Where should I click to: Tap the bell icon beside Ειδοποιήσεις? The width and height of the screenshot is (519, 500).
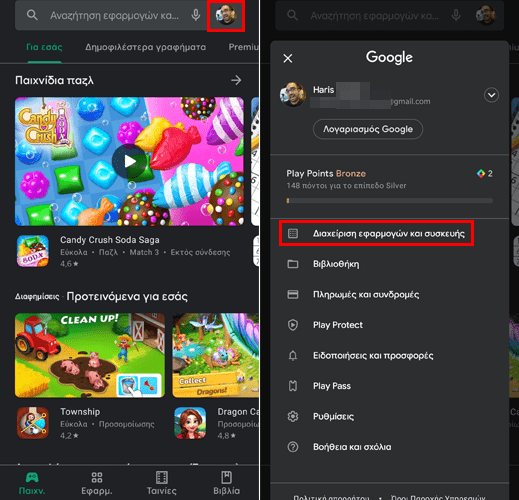pos(293,356)
